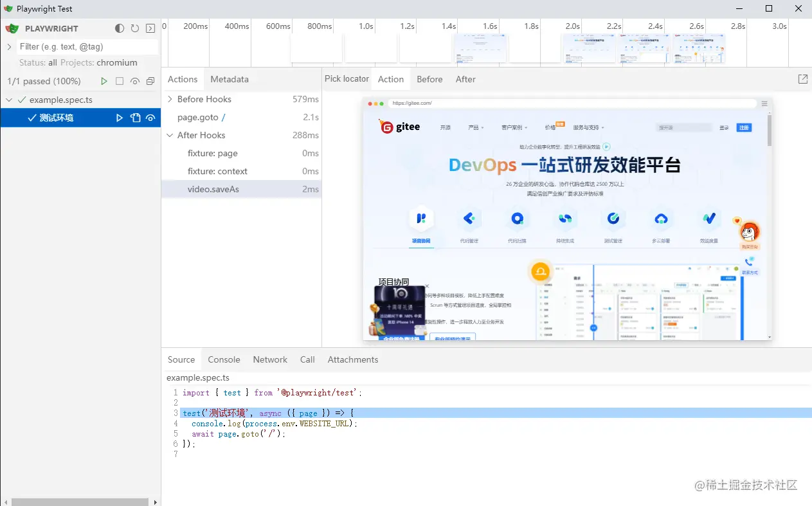
Task: Switch to the Actions tab
Action: coord(183,79)
